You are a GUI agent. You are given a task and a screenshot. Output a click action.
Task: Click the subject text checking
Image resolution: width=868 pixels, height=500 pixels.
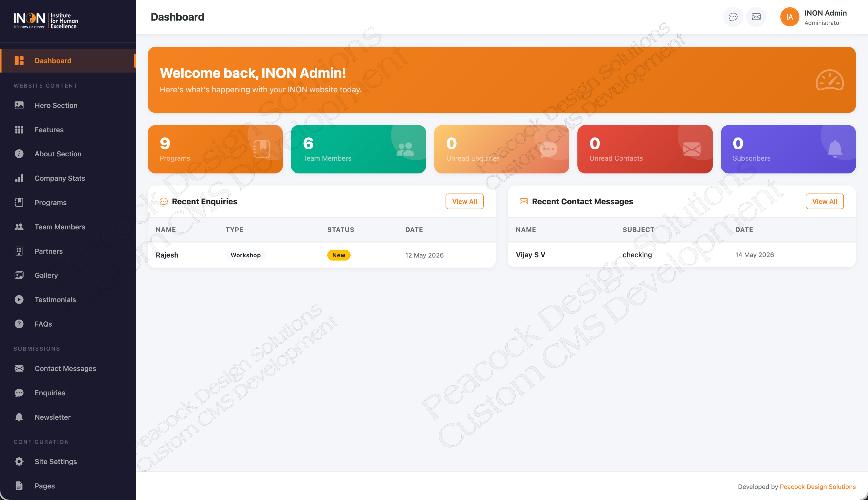(637, 255)
